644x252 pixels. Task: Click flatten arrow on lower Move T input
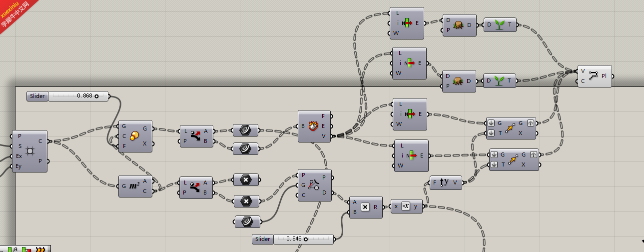[x=494, y=164]
